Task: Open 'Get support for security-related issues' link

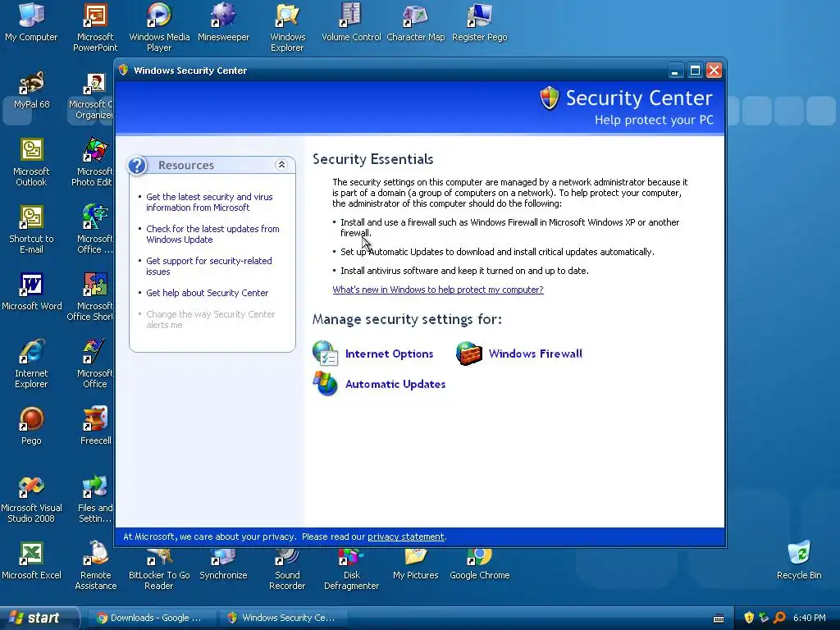Action: click(209, 267)
